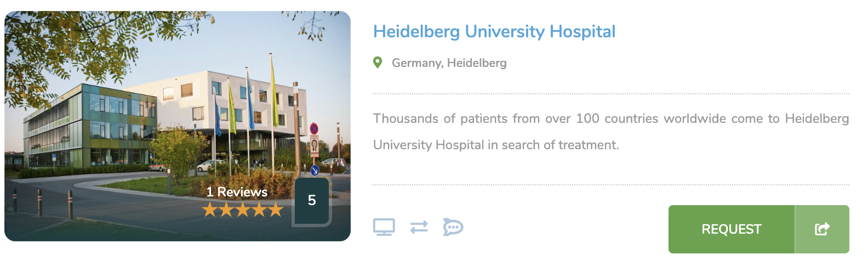The width and height of the screenshot is (868, 260).
Task: Click the dotted divider above the icon row
Action: tap(611, 185)
